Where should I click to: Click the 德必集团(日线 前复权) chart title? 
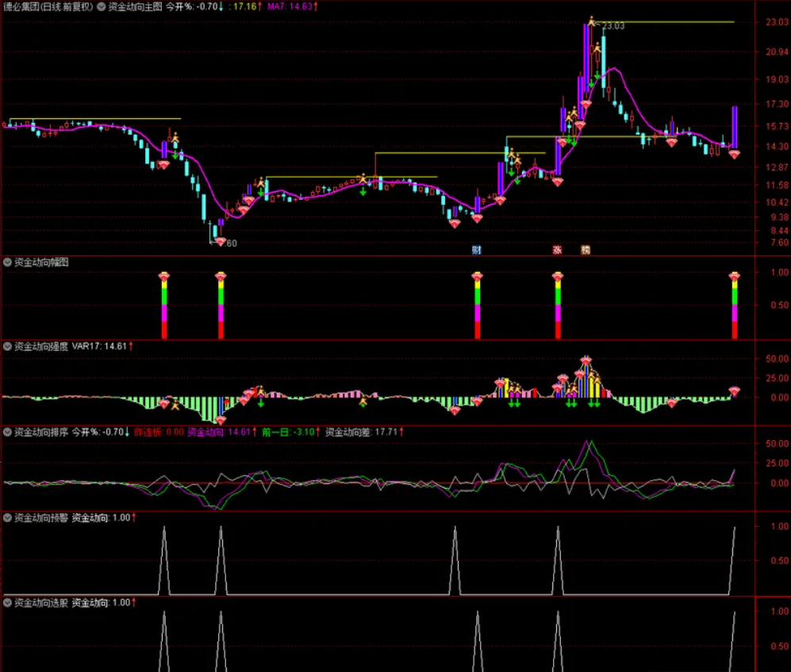[x=48, y=6]
